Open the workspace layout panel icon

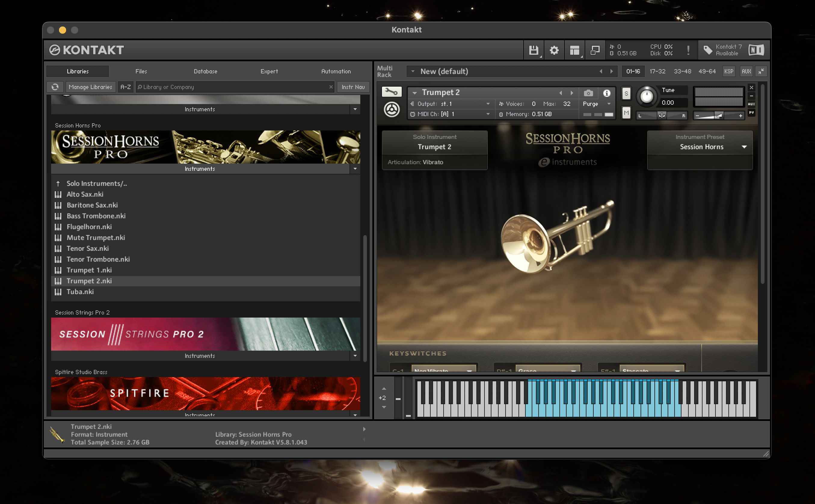point(574,50)
